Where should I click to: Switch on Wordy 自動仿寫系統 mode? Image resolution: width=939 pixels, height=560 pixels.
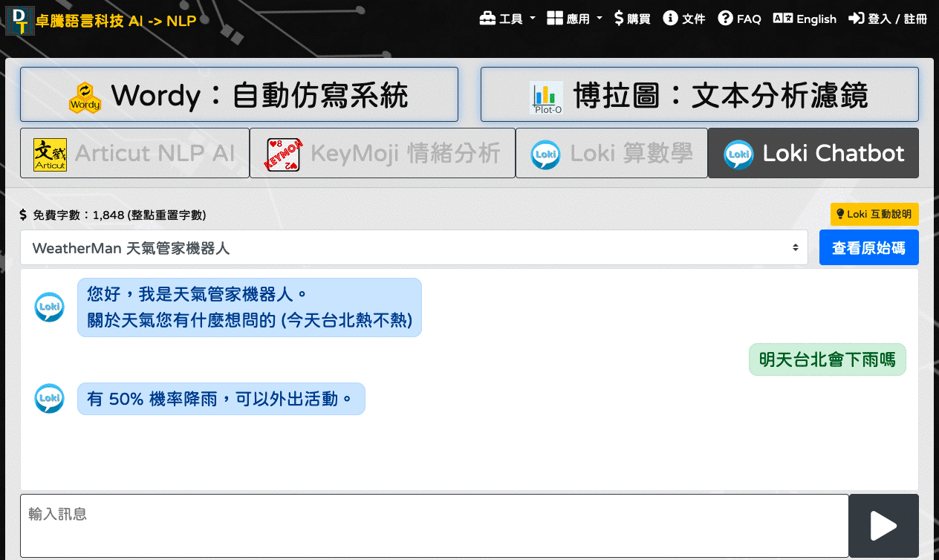tap(239, 94)
